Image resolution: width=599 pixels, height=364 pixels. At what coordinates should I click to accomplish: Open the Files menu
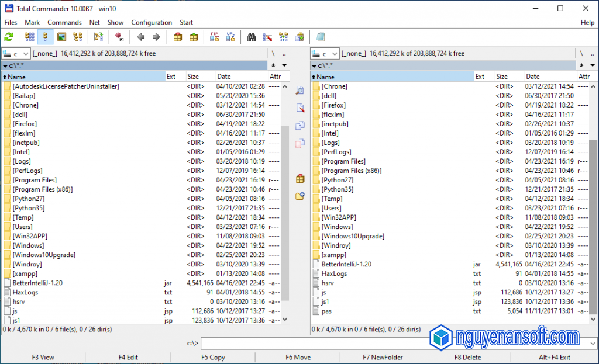pos(11,23)
